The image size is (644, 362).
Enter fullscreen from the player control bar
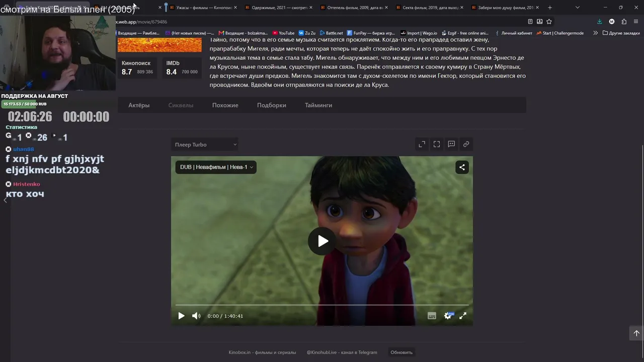pyautogui.click(x=463, y=316)
